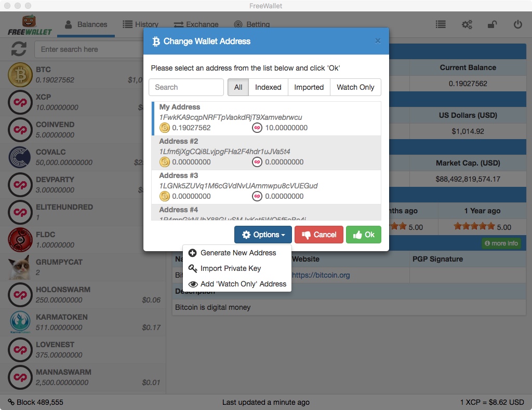This screenshot has height=410, width=532.
Task: Open the https://bitcoin.org link
Action: (321, 275)
